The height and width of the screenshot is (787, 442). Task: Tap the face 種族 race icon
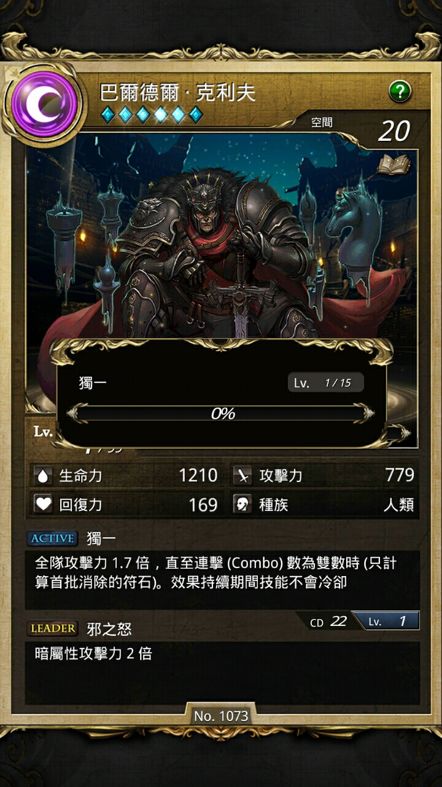[243, 504]
